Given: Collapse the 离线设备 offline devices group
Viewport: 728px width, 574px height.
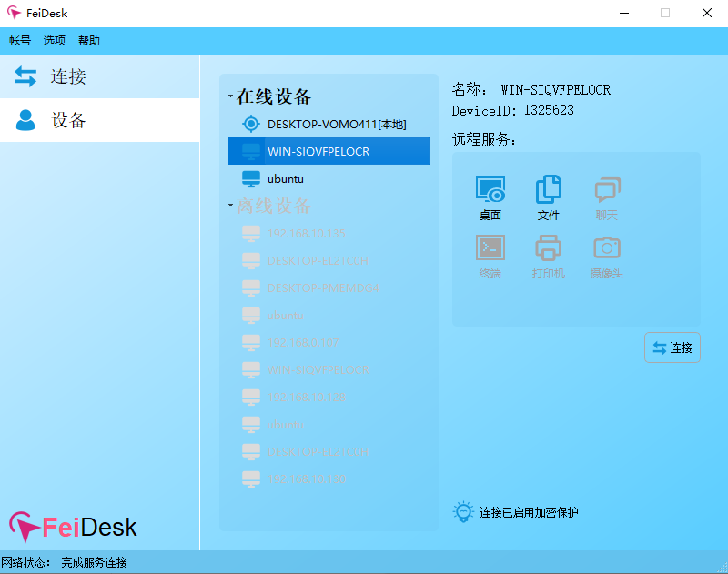Looking at the screenshot, I should pyautogui.click(x=230, y=205).
